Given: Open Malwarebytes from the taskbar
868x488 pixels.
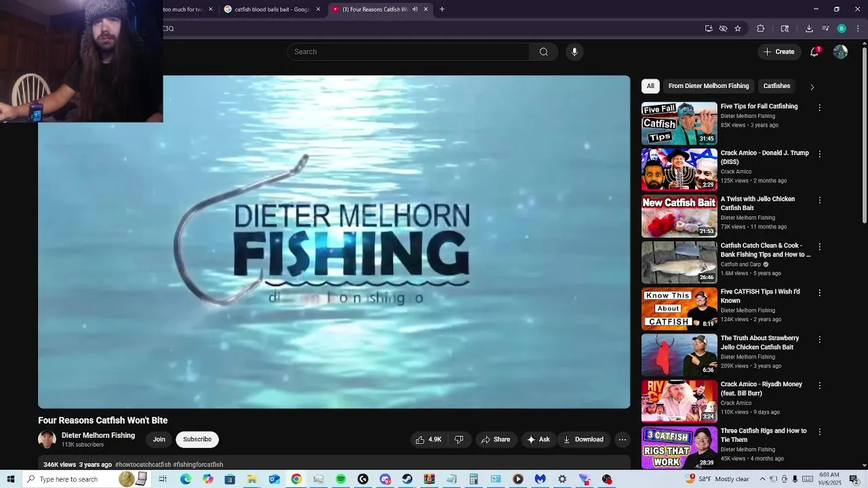Looking at the screenshot, I should [540, 479].
